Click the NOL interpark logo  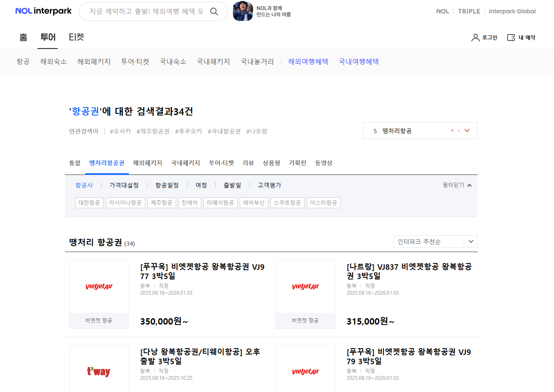pyautogui.click(x=43, y=11)
